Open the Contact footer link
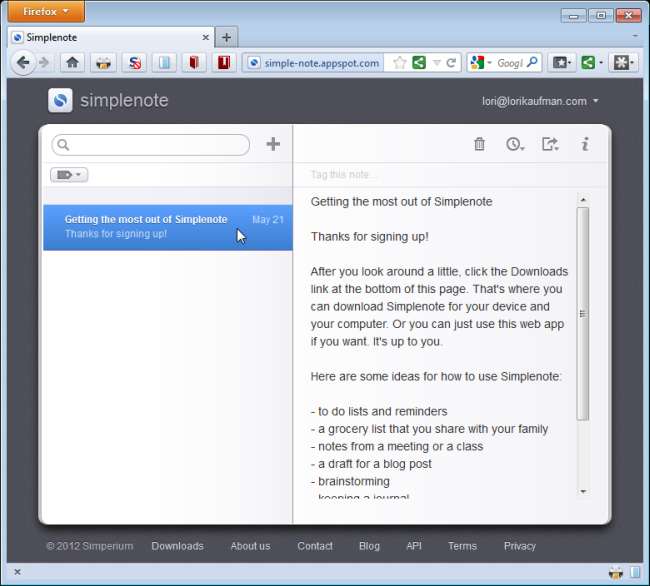Screen dimensions: 650x586 [315, 546]
